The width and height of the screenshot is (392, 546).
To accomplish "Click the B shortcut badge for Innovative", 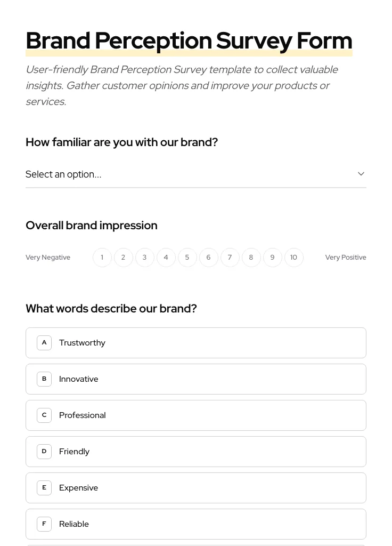I will (x=44, y=379).
